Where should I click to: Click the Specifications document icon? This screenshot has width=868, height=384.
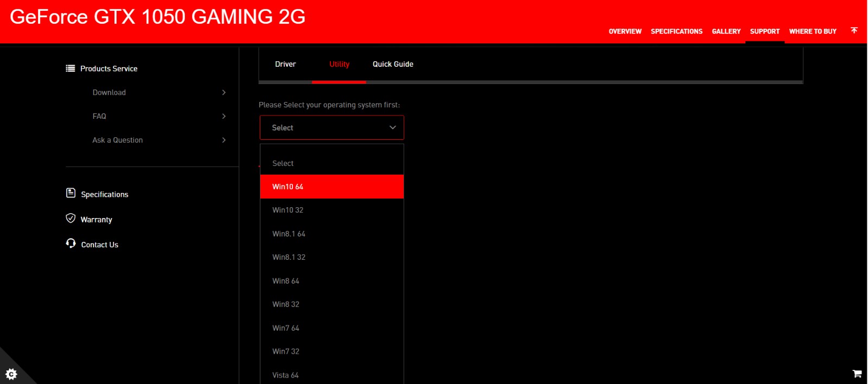tap(71, 193)
